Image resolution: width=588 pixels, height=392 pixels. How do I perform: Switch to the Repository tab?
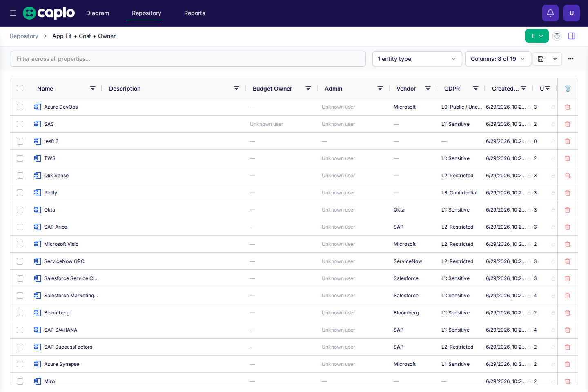(146, 13)
